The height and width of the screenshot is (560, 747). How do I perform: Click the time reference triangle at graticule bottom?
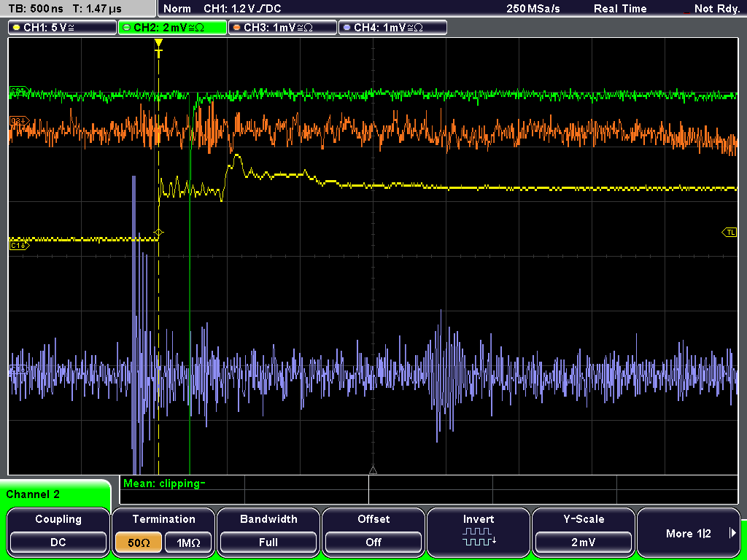[373, 470]
